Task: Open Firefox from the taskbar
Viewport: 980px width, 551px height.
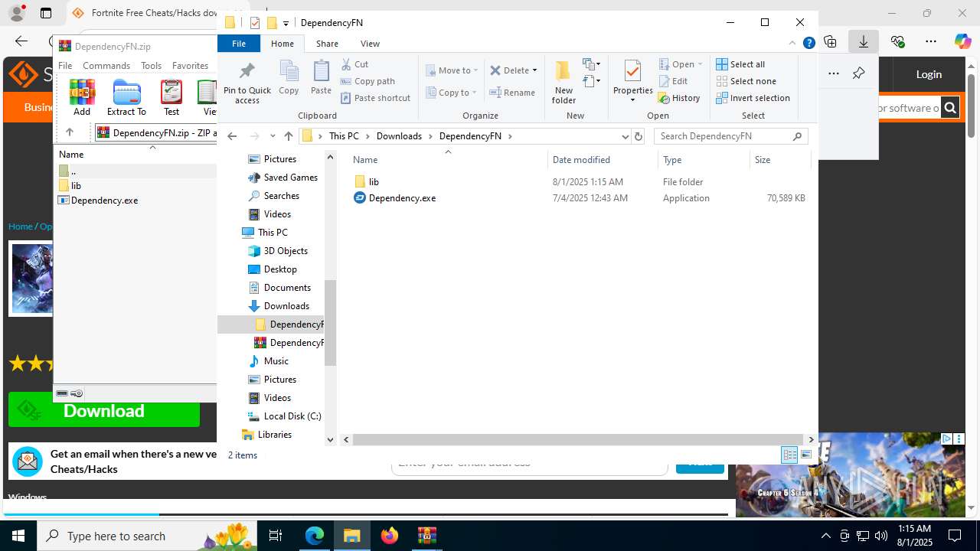Action: tap(389, 536)
